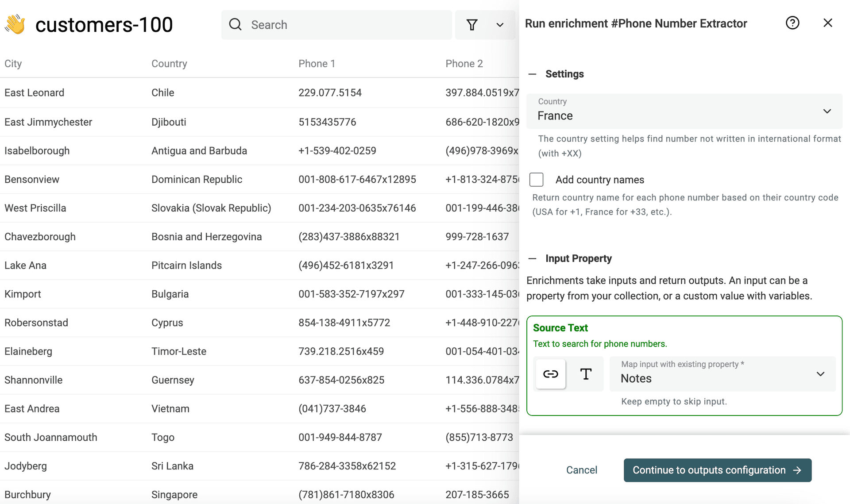
Task: Enable the Add country names checkbox
Action: pyautogui.click(x=536, y=180)
